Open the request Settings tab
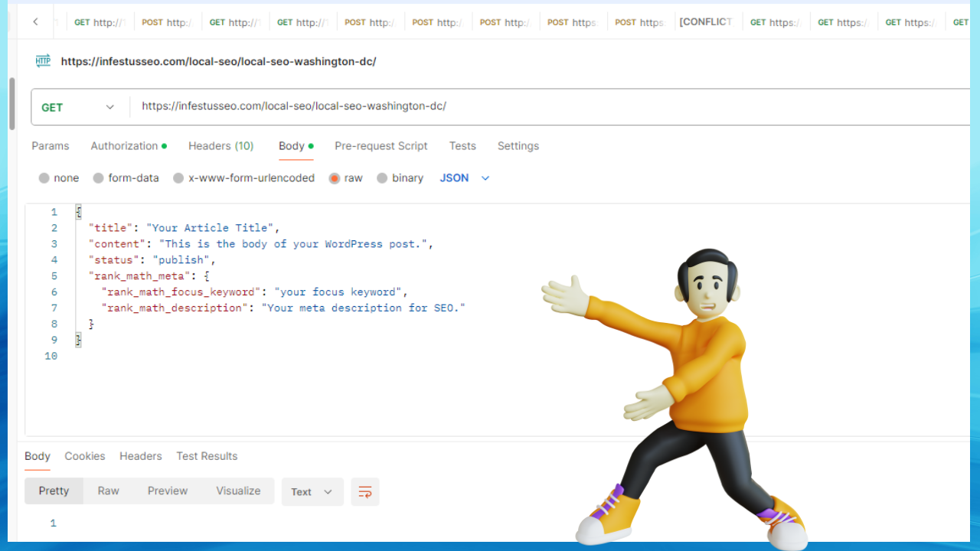The width and height of the screenshot is (980, 551). click(x=518, y=146)
